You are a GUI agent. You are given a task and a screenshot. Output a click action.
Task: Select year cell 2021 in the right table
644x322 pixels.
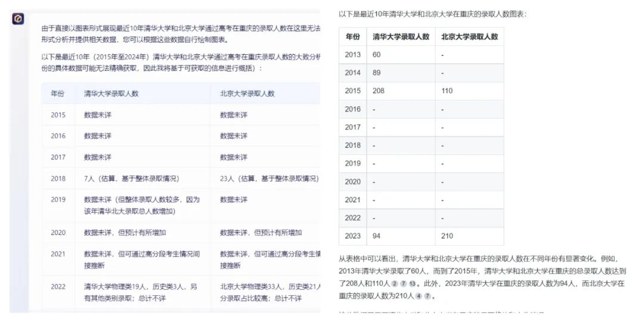pyautogui.click(x=353, y=200)
